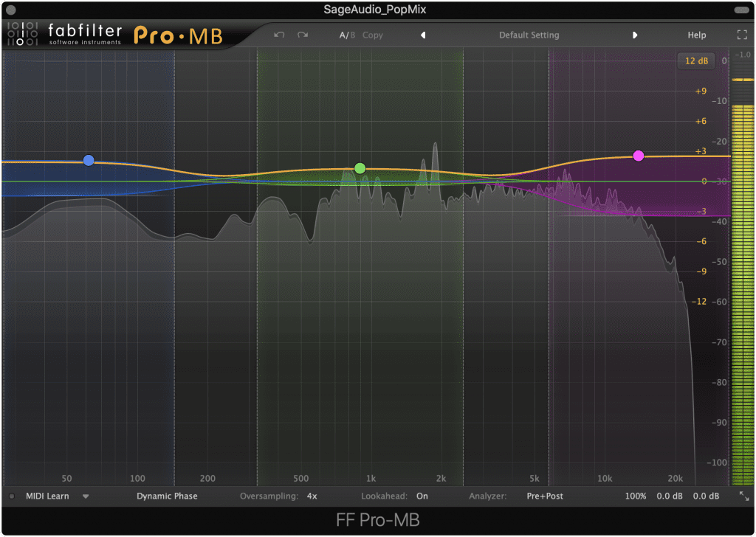Click the FabFilter logo icon
This screenshot has height=537, width=756.
(23, 34)
